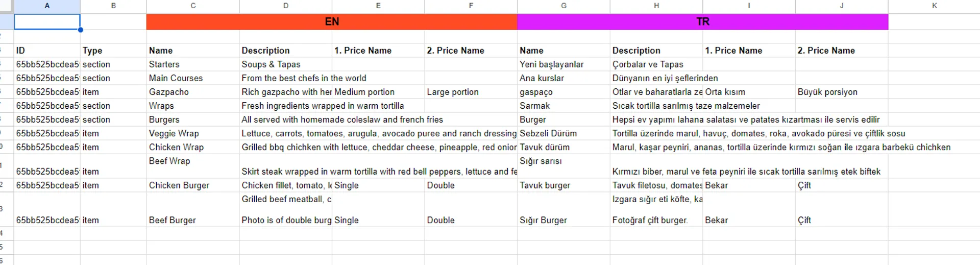Select the Beef Burger name cell
The width and height of the screenshot is (980, 265).
pyautogui.click(x=193, y=209)
